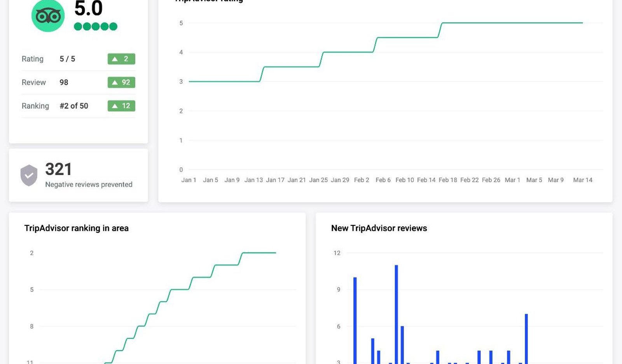Click the 5 / 5 rating value
The height and width of the screenshot is (364, 622).
click(67, 59)
